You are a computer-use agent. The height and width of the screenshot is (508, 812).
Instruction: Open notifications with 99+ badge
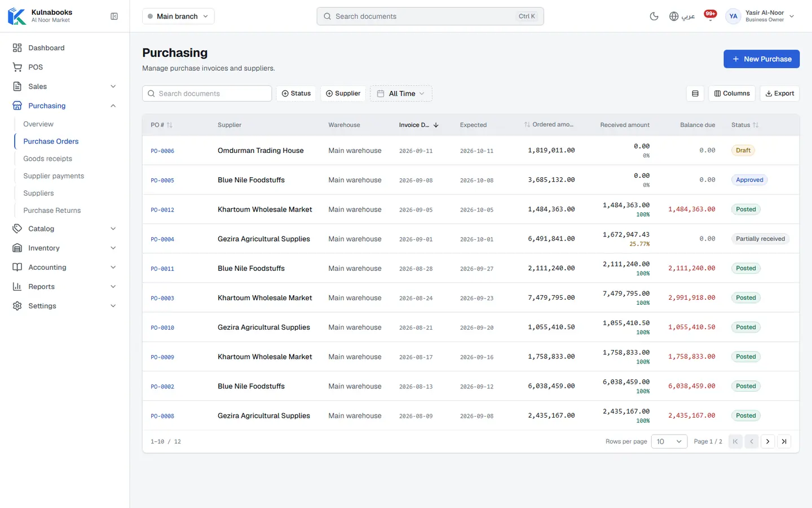(710, 16)
